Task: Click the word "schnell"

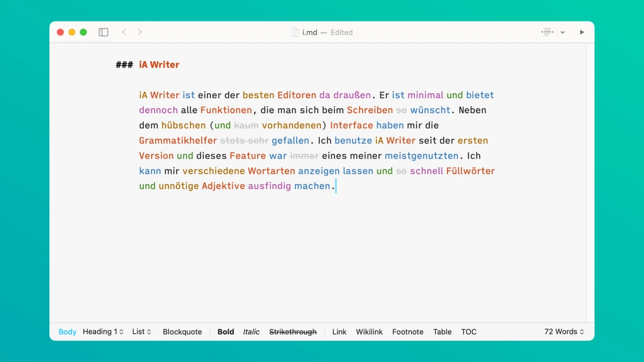Action: [427, 171]
